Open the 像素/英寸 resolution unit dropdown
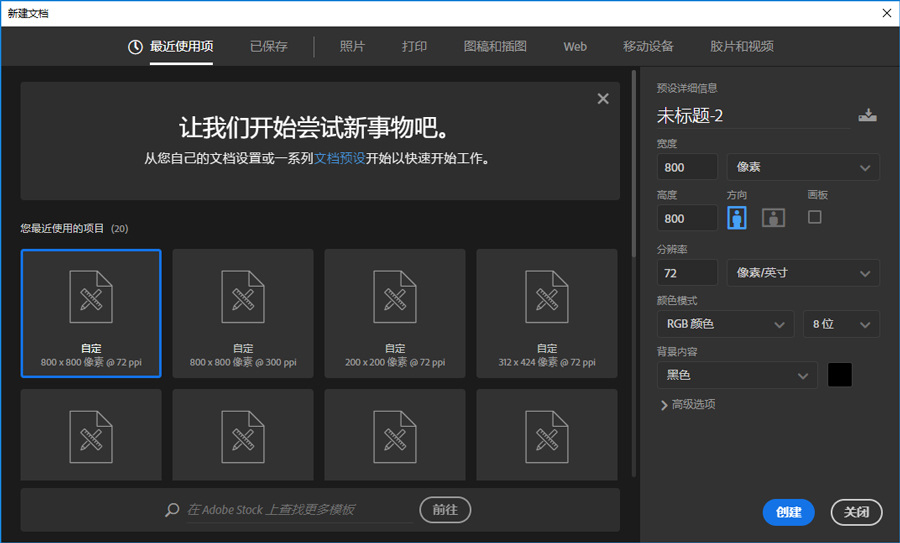900x543 pixels. click(x=804, y=272)
